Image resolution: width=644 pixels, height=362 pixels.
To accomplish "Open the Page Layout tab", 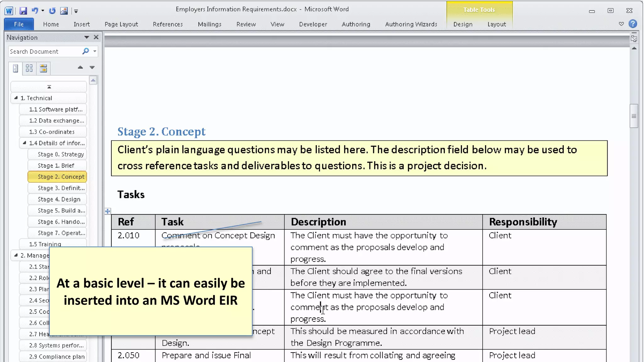I will tap(121, 24).
